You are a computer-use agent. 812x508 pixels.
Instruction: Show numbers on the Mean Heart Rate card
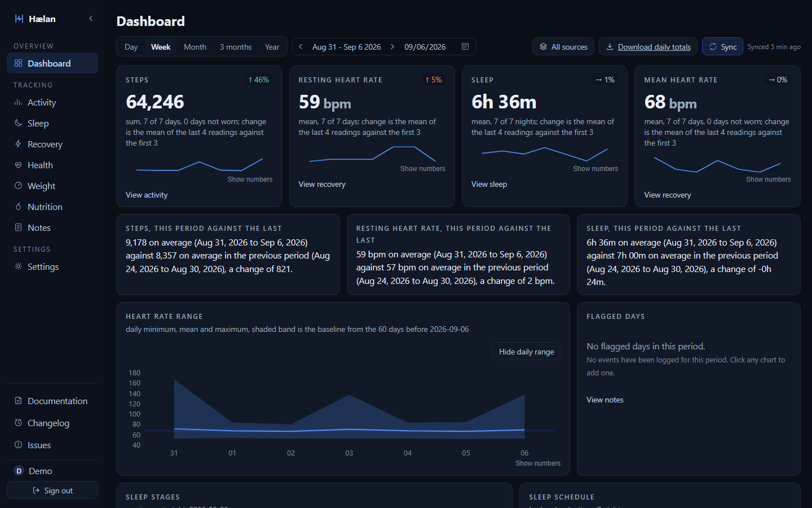(x=768, y=179)
